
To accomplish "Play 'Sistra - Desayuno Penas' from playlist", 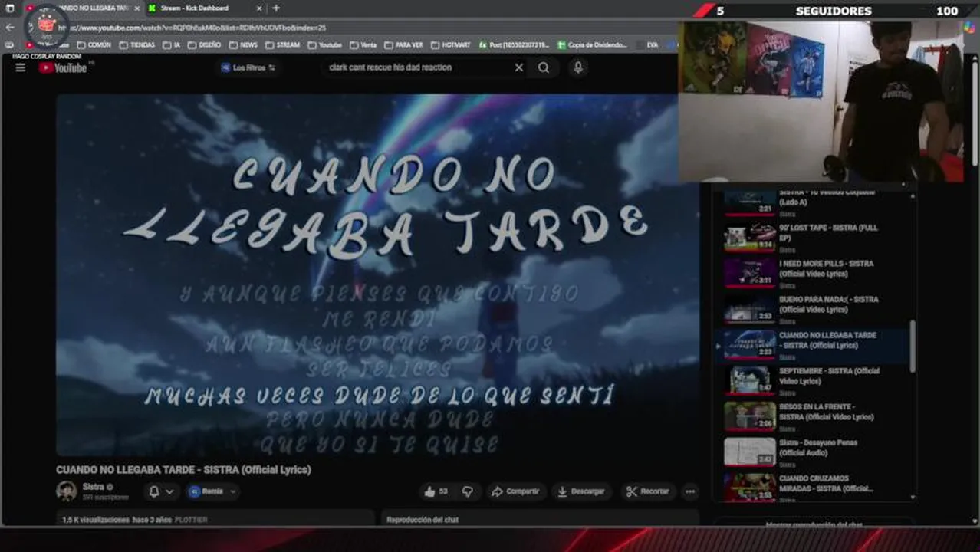I will (x=814, y=452).
